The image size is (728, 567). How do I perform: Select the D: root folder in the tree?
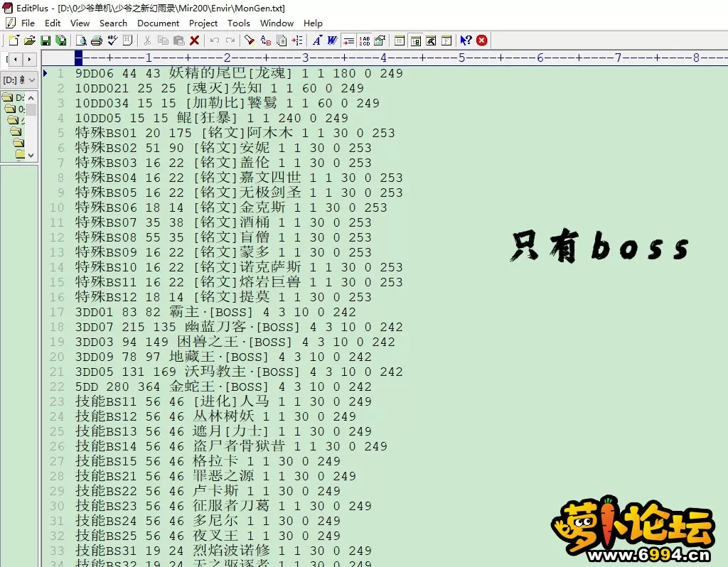pyautogui.click(x=14, y=97)
